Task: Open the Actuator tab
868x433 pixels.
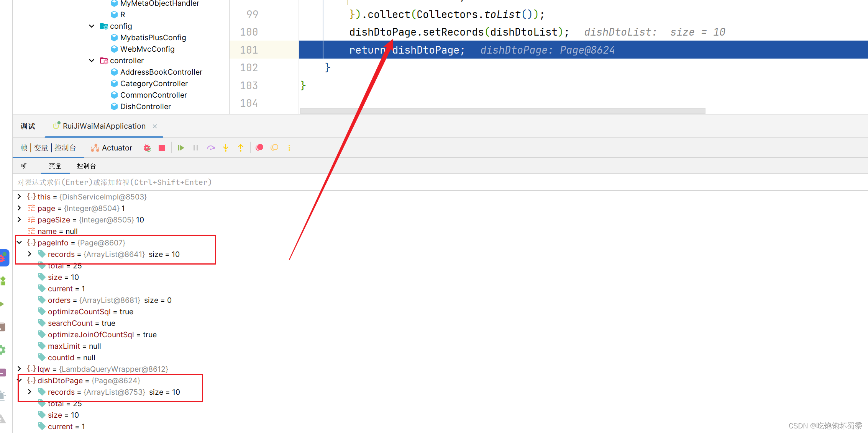Action: (112, 148)
